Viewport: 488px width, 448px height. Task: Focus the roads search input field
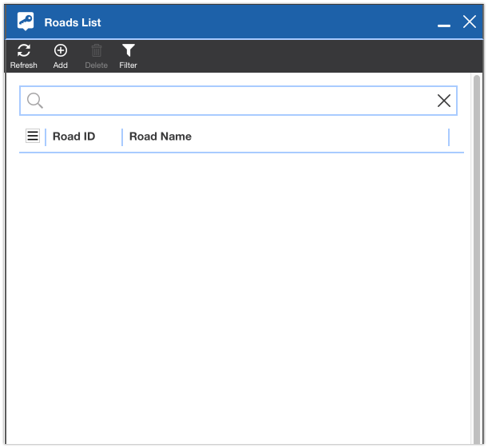pos(238,101)
